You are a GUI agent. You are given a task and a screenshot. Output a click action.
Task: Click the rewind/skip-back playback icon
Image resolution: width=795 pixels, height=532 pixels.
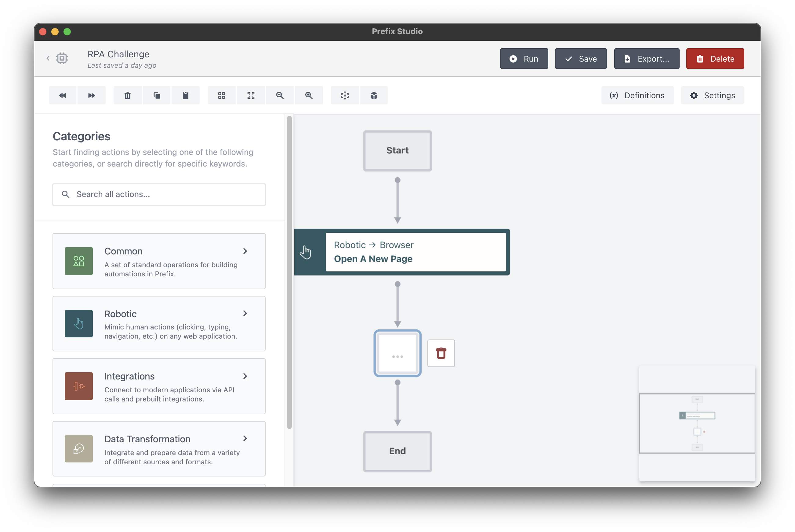(x=62, y=95)
